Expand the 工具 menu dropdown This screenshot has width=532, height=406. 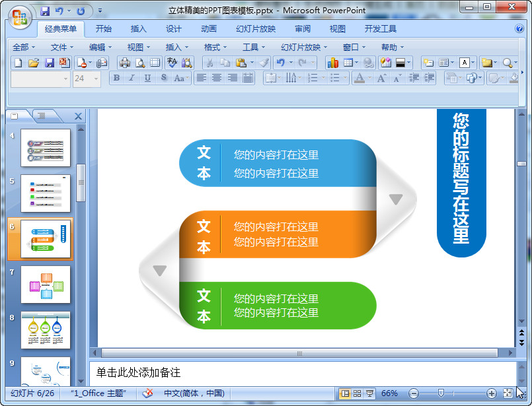254,47
